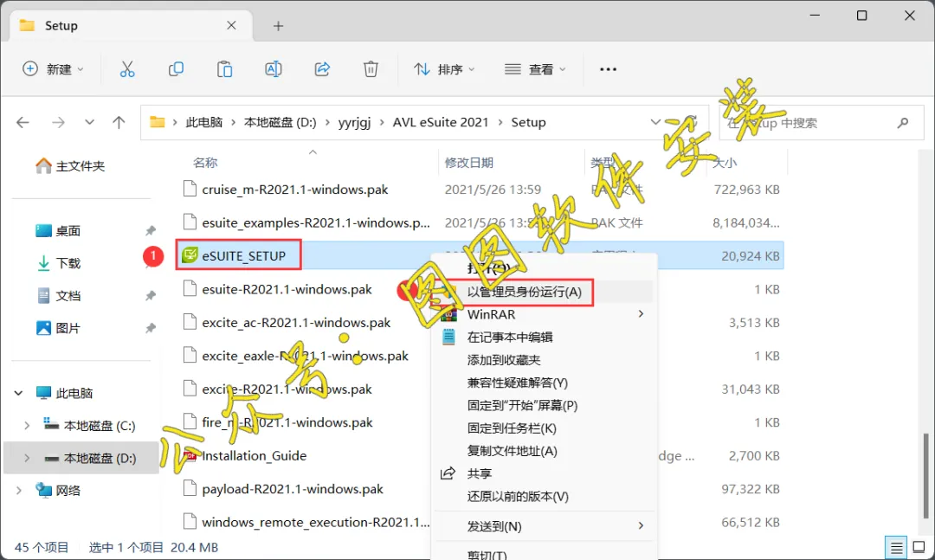Switch to large icons view button
Image resolution: width=935 pixels, height=560 pixels.
[x=919, y=547]
